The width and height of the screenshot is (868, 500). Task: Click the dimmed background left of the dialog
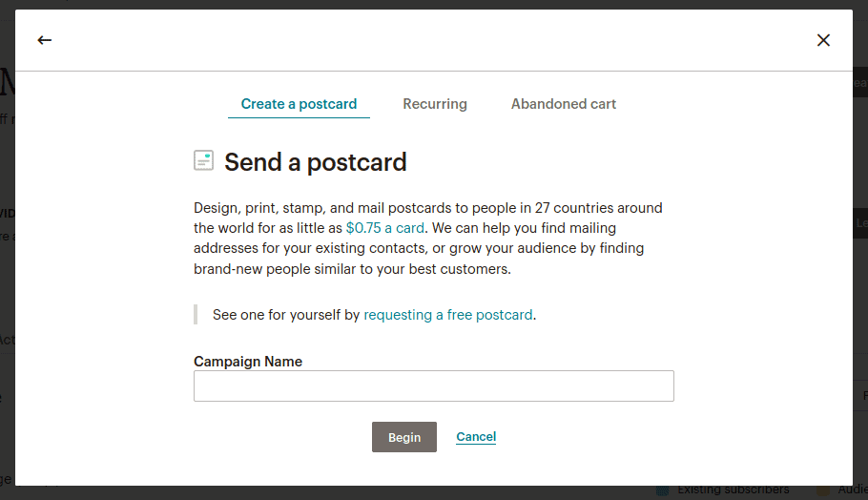[x=8, y=277]
